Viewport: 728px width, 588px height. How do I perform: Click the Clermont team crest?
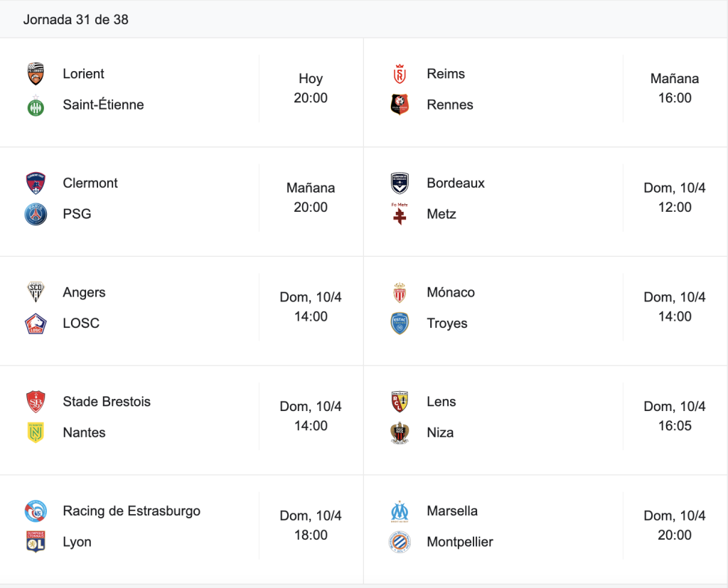coord(36,183)
